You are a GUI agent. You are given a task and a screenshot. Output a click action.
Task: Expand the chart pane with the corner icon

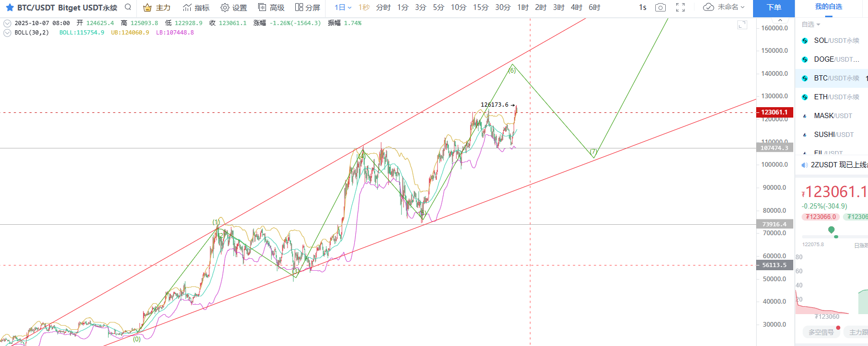click(x=742, y=25)
